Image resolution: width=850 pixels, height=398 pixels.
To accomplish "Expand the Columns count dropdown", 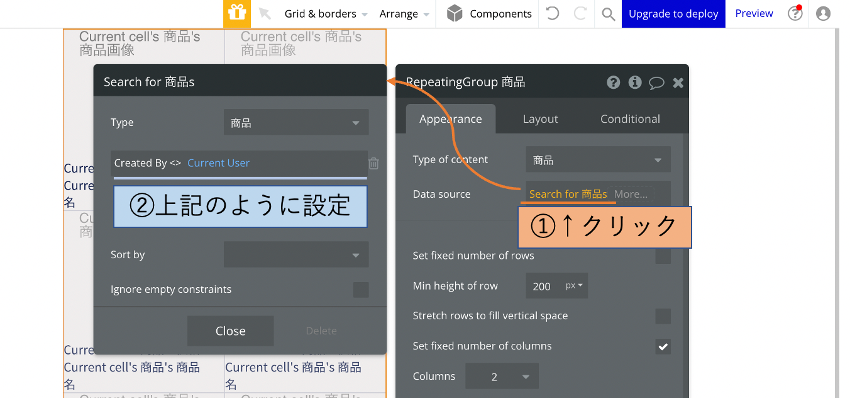I will tap(502, 376).
